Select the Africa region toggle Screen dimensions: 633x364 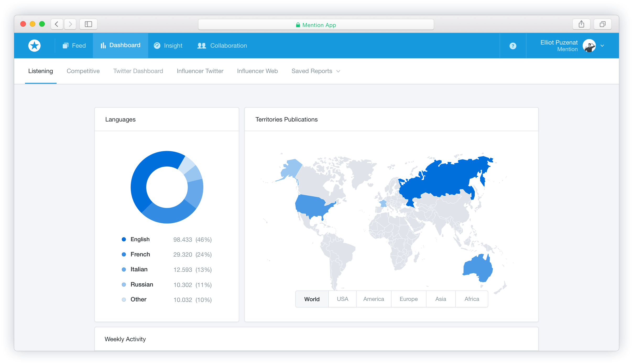pos(471,299)
